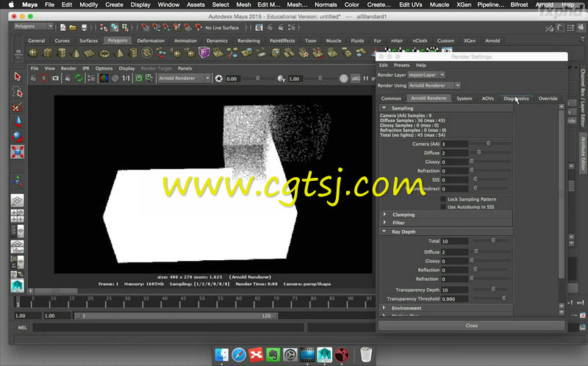Open the Attribute Editor side tab

pyautogui.click(x=583, y=154)
